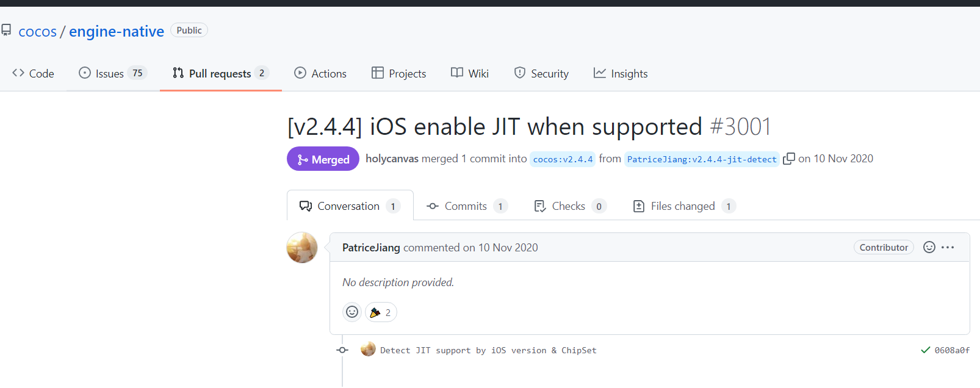
Task: Toggle the hooray reaction with count 2
Action: pos(381,312)
